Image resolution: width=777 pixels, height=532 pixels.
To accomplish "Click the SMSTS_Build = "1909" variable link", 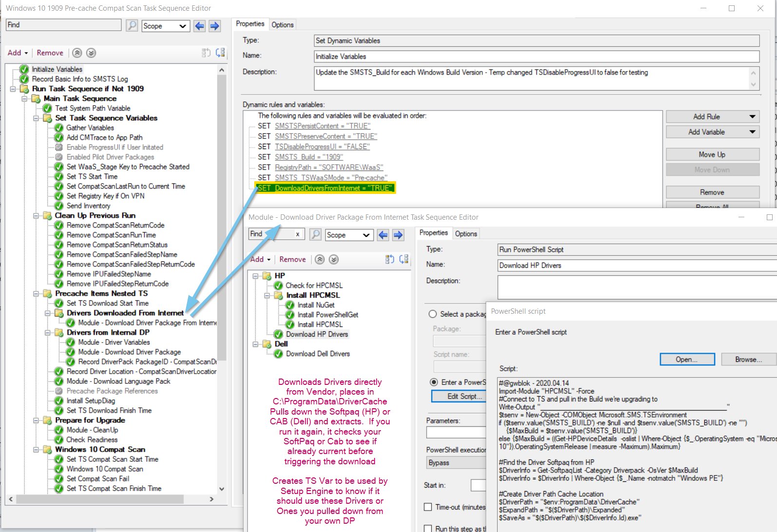I will click(x=309, y=157).
